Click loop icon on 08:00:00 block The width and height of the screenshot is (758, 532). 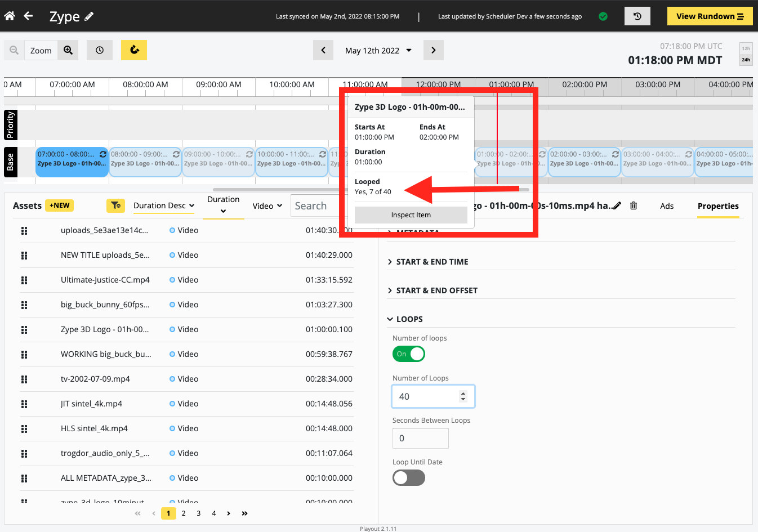click(176, 154)
